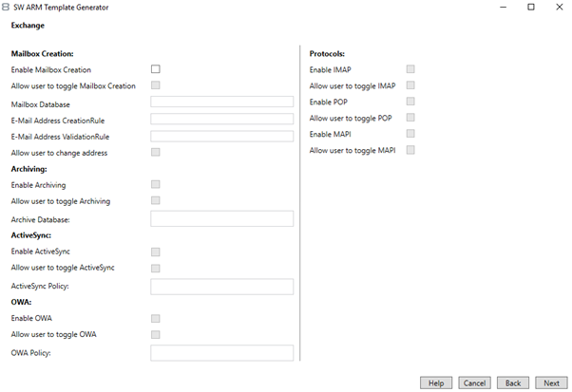Click the ActiveSync Policy: label
Screen dimensions: 572x392
tap(40, 286)
